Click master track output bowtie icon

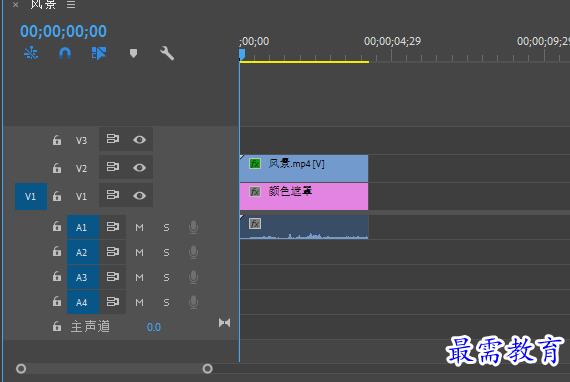[x=224, y=323]
